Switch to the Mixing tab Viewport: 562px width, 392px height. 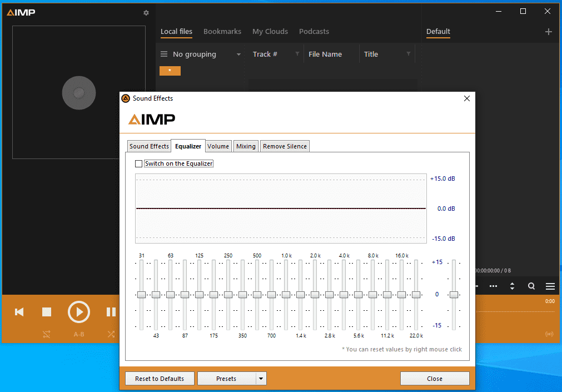point(246,146)
